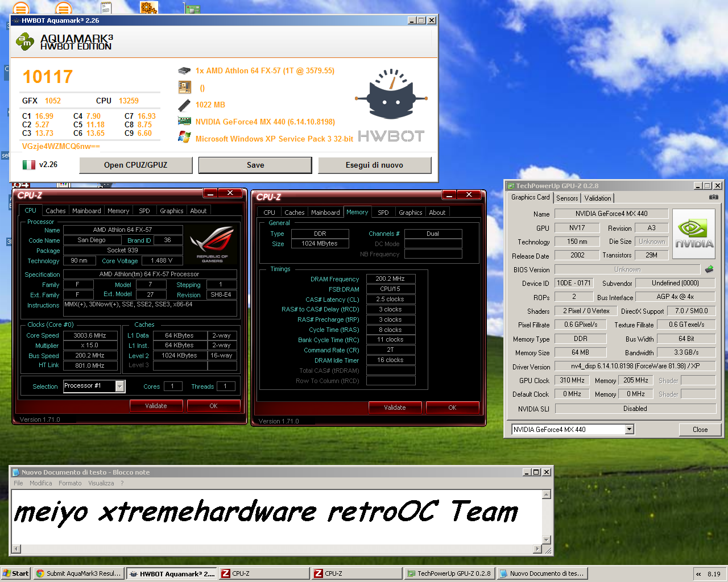Open the Modifica menu in Blocco note
Viewport: 728px width, 582px height.
click(41, 483)
